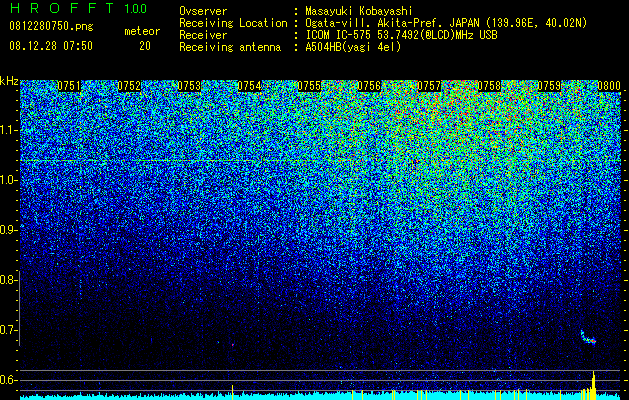Click the 0751 time marker
The height and width of the screenshot is (400, 629).
[69, 86]
